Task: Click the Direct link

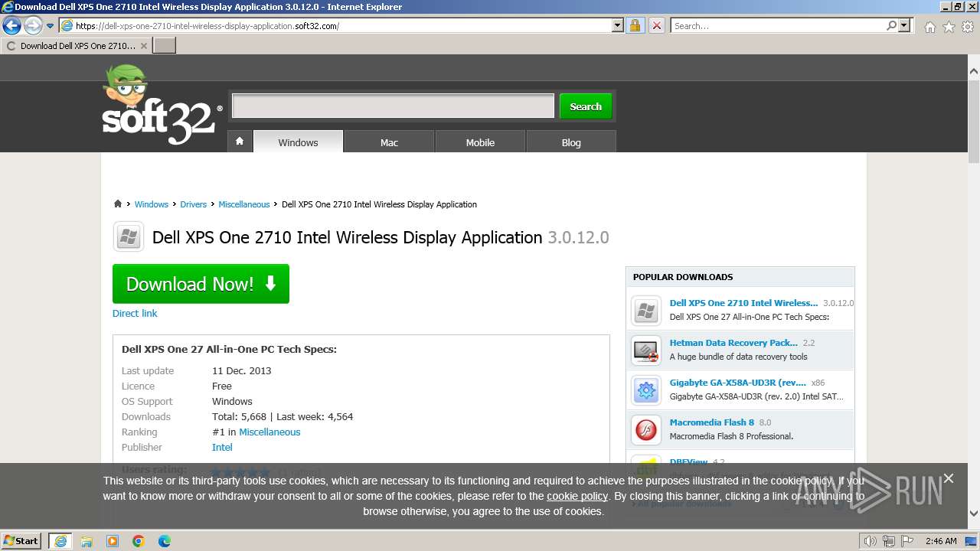Action: pyautogui.click(x=135, y=313)
